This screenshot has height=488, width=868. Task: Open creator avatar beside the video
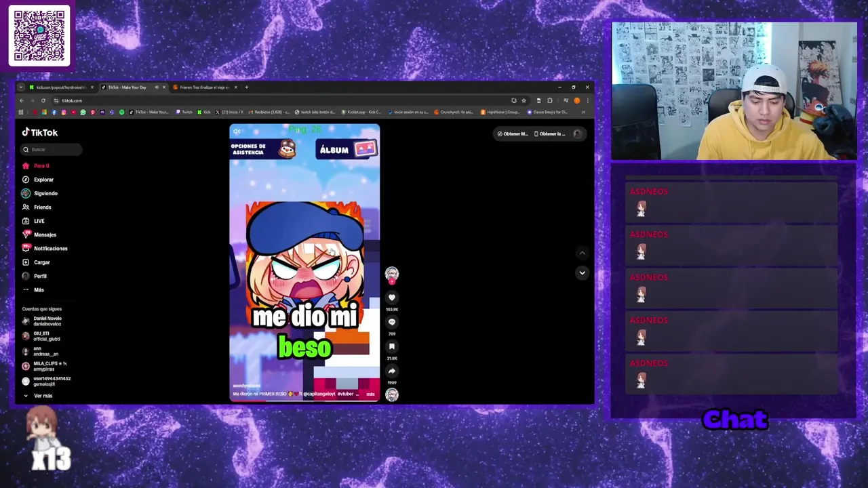pos(391,273)
